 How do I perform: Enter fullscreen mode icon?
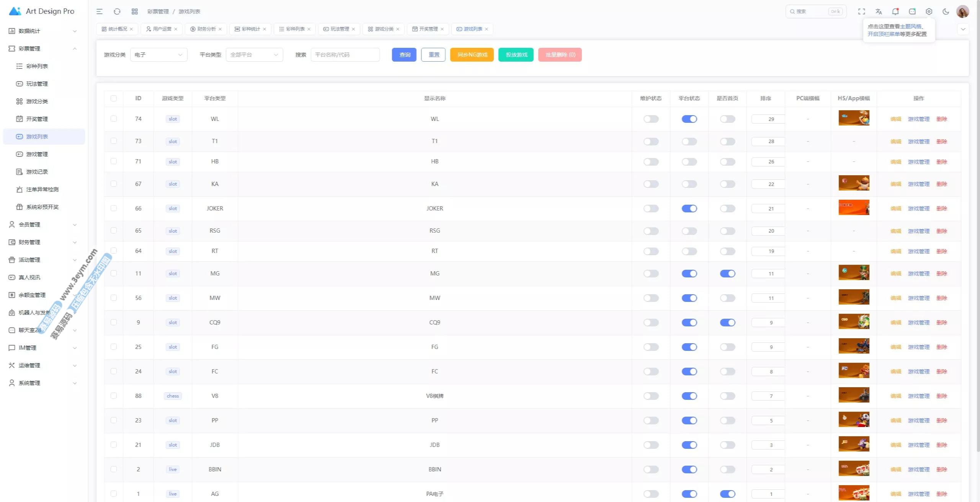[x=861, y=11]
